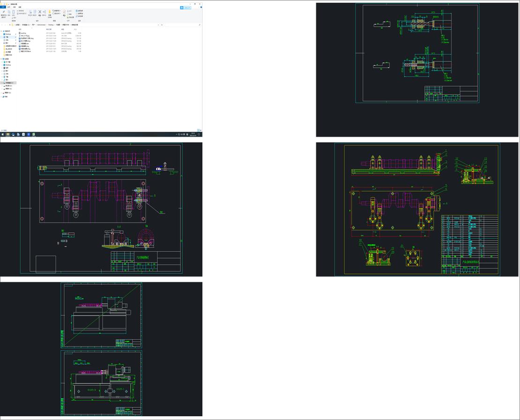Image resolution: width=520 pixels, height=420 pixels.
Task: Choose Select all in the ribbon
Action: pyautogui.click(x=79, y=11)
